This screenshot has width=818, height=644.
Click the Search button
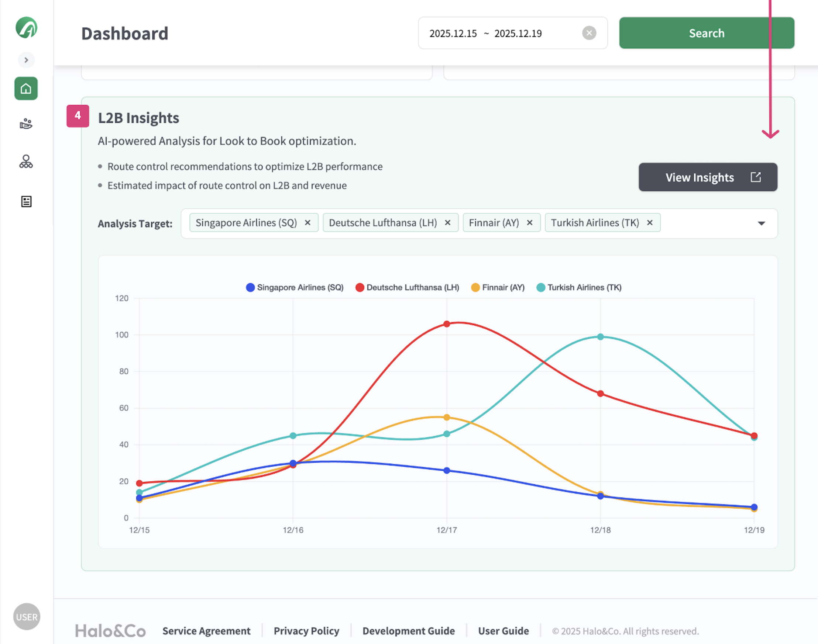pos(706,33)
